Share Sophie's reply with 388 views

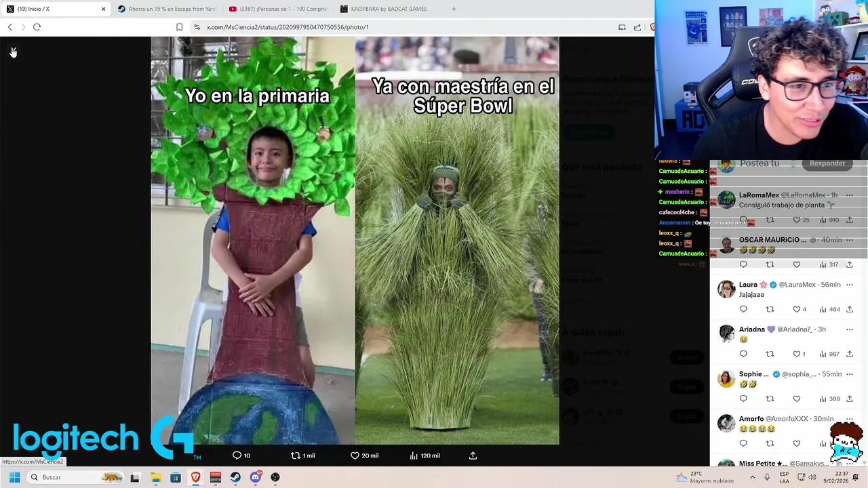(x=849, y=399)
